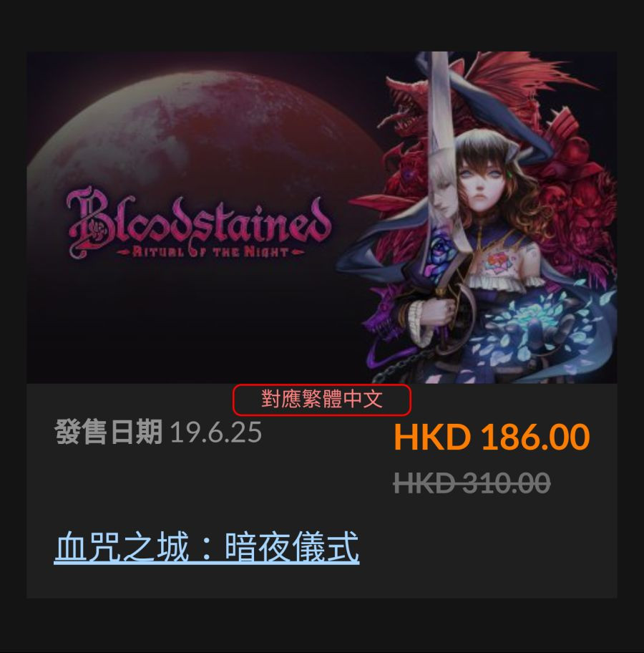644x653 pixels.
Task: Click the stained-glass rose on the sword
Action: tap(440, 253)
